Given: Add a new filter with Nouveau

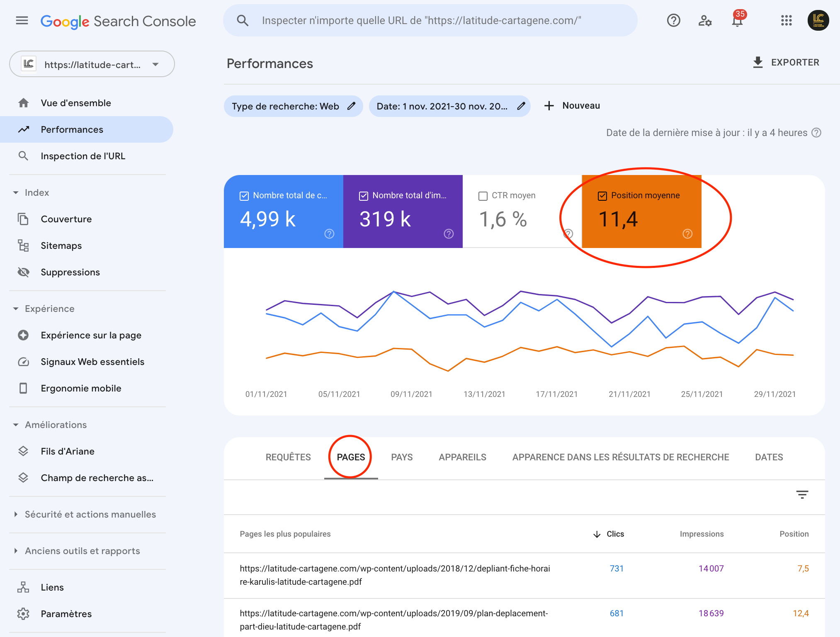Looking at the screenshot, I should coord(572,106).
